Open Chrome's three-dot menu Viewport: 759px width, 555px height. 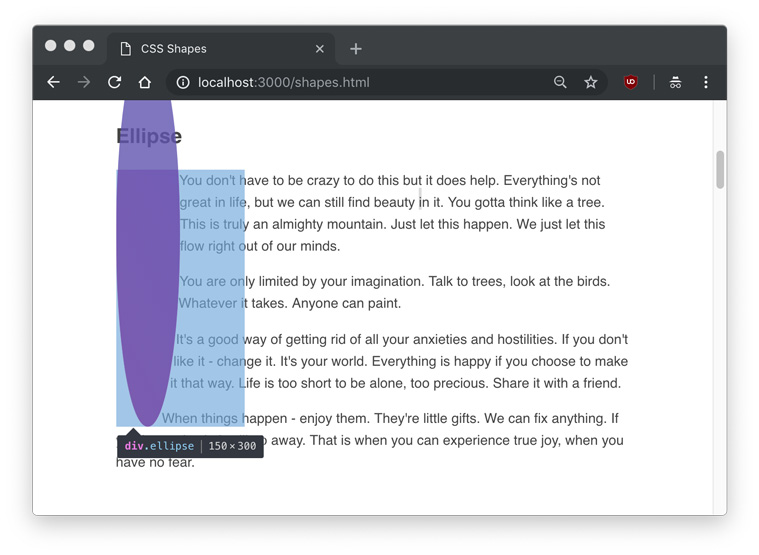pyautogui.click(x=706, y=82)
